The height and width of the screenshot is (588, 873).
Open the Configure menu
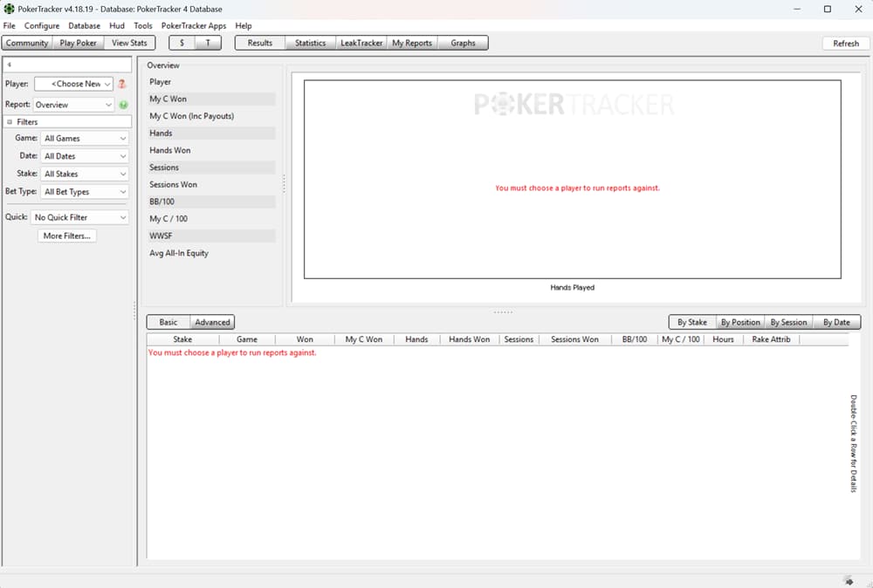[42, 25]
